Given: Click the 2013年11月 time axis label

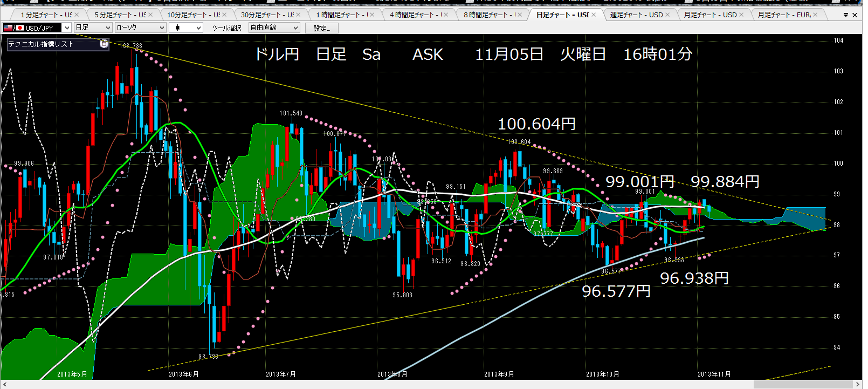Looking at the screenshot, I should [714, 374].
